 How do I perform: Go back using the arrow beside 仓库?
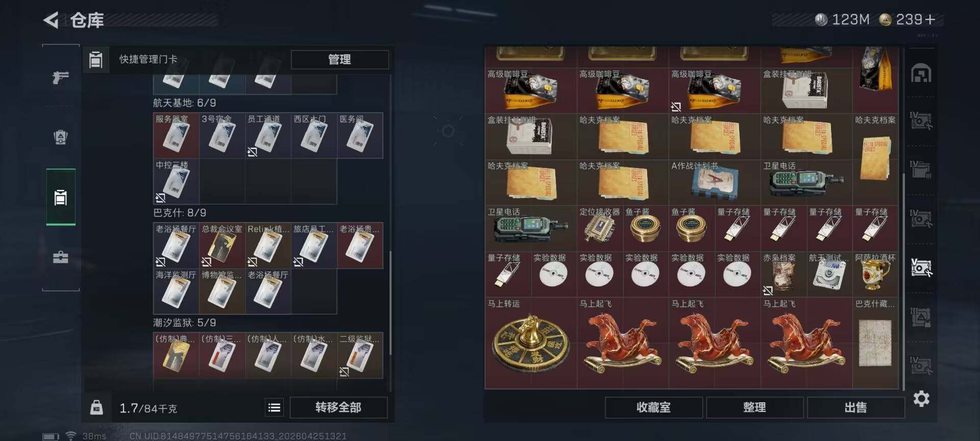coord(51,20)
